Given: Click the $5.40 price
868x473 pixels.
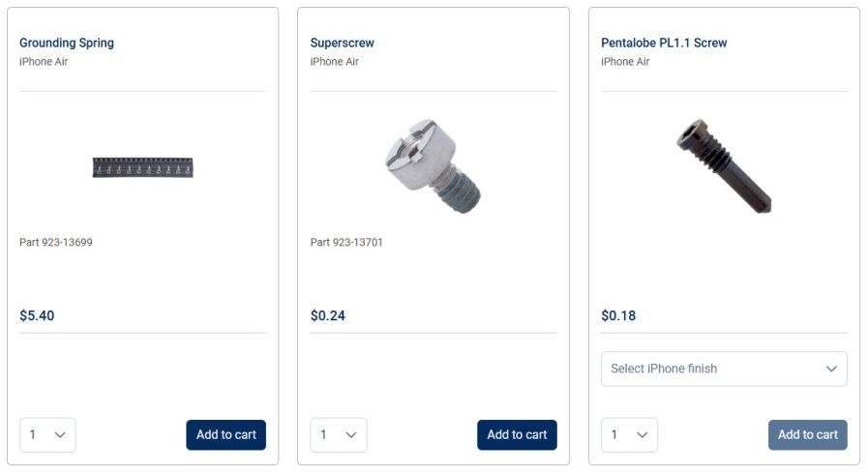Looking at the screenshot, I should (37, 315).
